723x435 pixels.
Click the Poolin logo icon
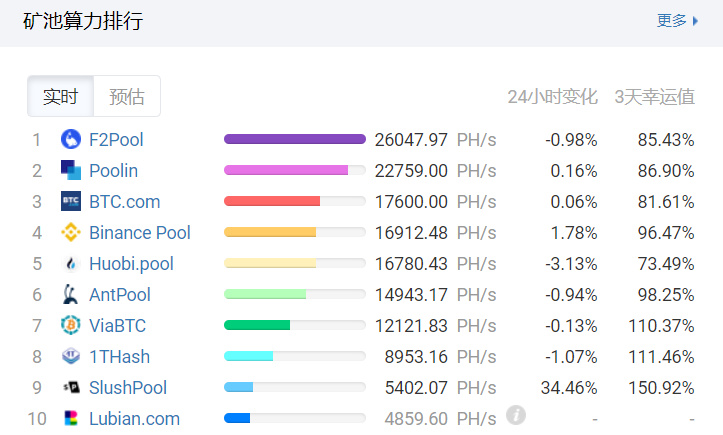(x=71, y=170)
